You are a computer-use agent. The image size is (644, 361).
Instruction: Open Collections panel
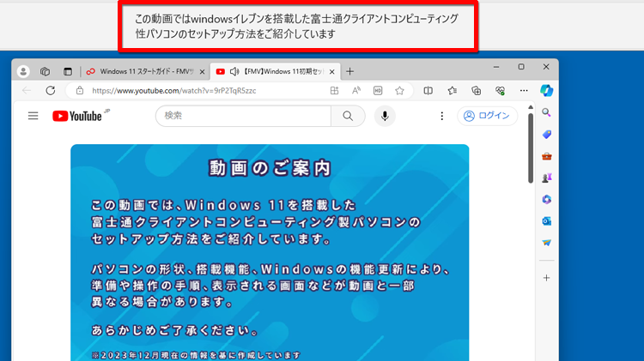[476, 91]
